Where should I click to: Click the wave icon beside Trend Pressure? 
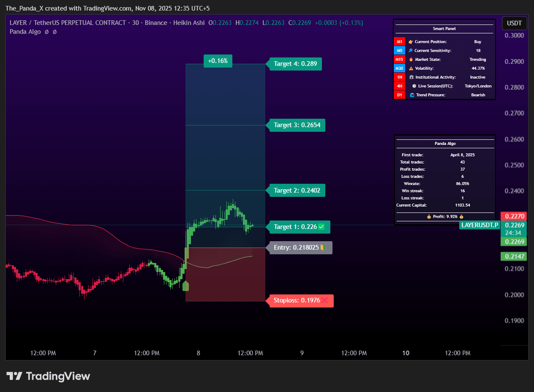pyautogui.click(x=412, y=95)
